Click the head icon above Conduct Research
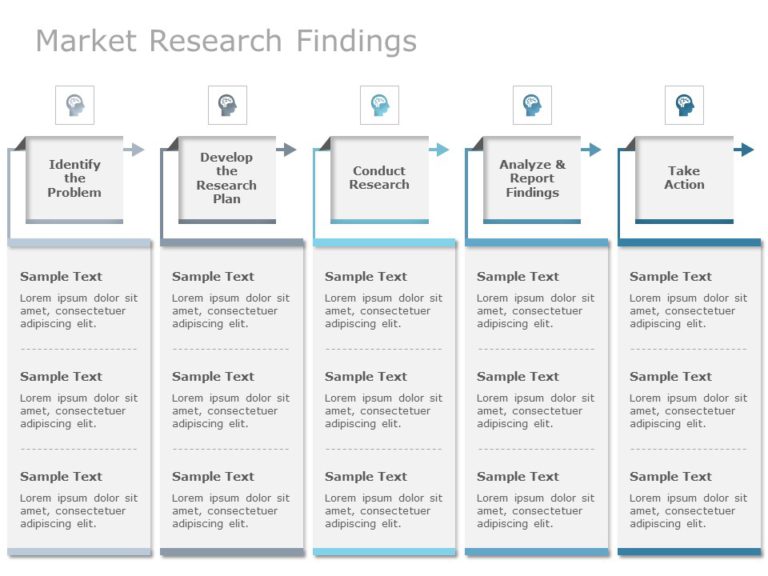This screenshot has height=576, width=768. pyautogui.click(x=379, y=104)
